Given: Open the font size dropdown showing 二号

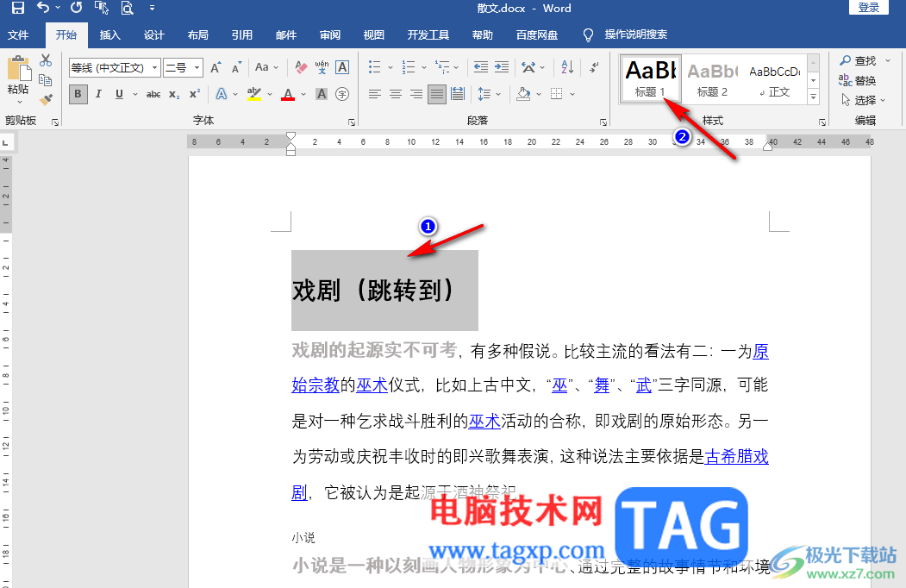Looking at the screenshot, I should coord(197,67).
